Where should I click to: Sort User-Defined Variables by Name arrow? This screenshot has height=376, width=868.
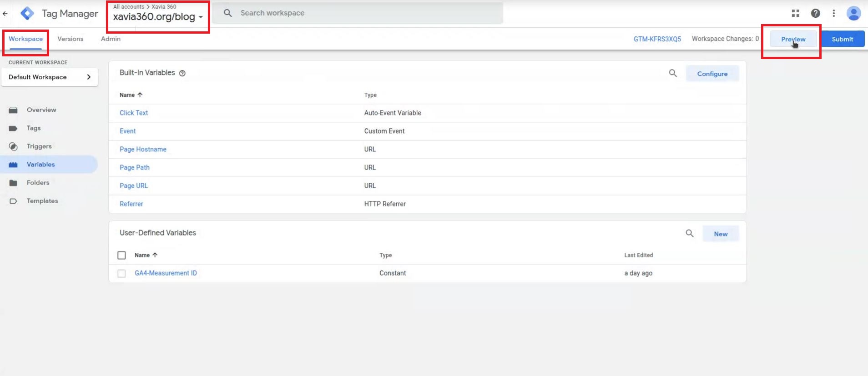(x=155, y=255)
